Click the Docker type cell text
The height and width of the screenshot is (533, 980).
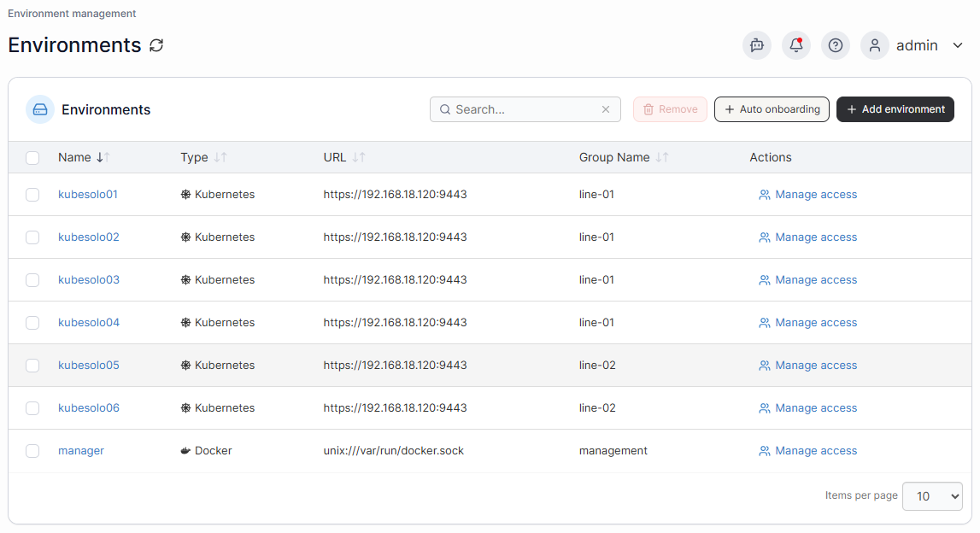click(x=213, y=450)
